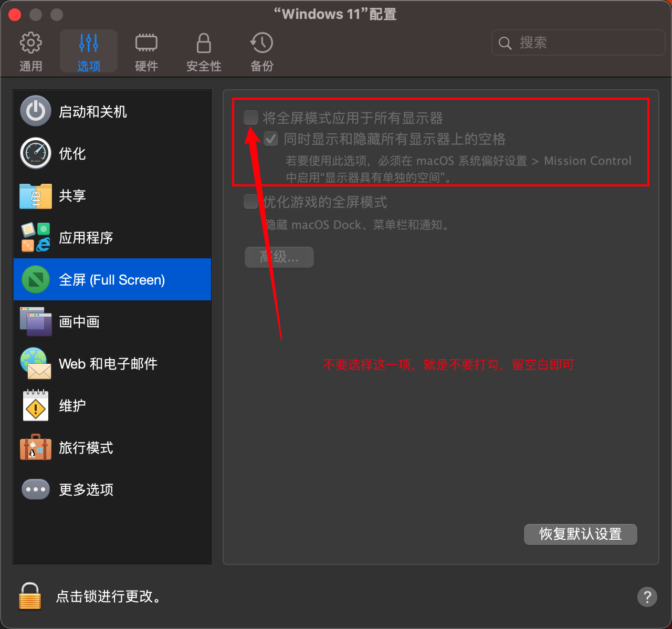The image size is (672, 629).
Task: Click the power icon for 启动和关机
Action: [36, 111]
